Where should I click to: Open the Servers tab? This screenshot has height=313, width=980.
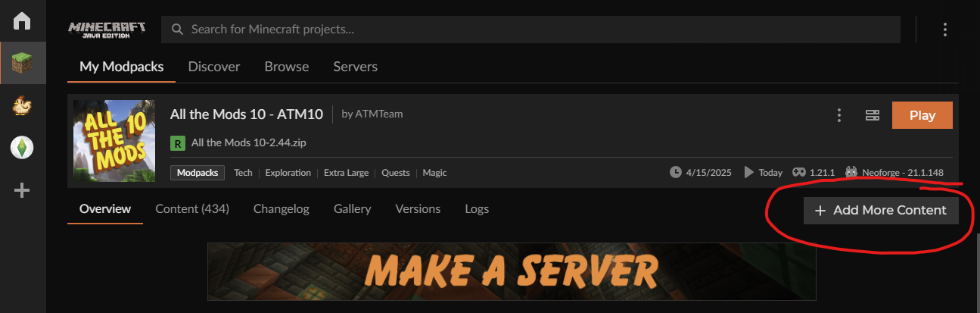(356, 67)
